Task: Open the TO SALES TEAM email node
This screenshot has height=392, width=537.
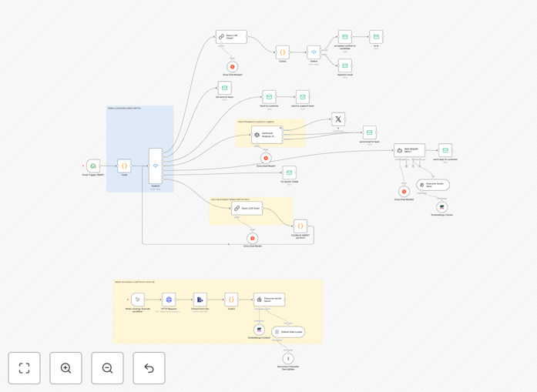Action: point(290,173)
